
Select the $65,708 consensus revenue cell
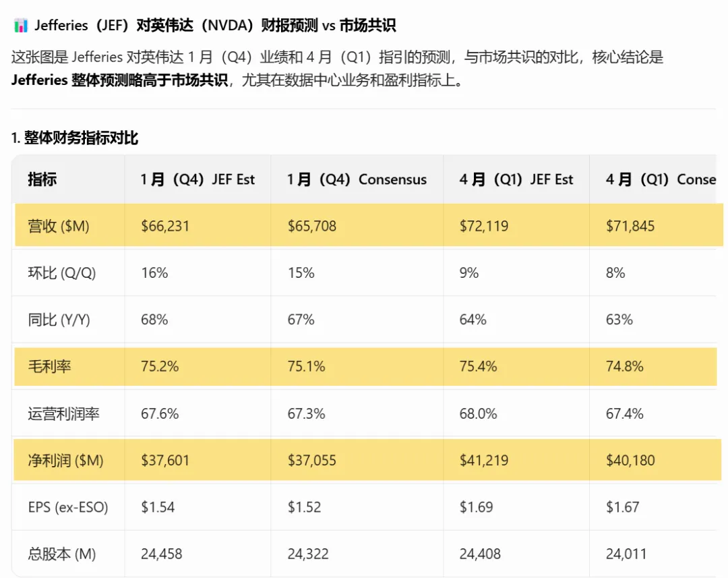[x=312, y=226]
